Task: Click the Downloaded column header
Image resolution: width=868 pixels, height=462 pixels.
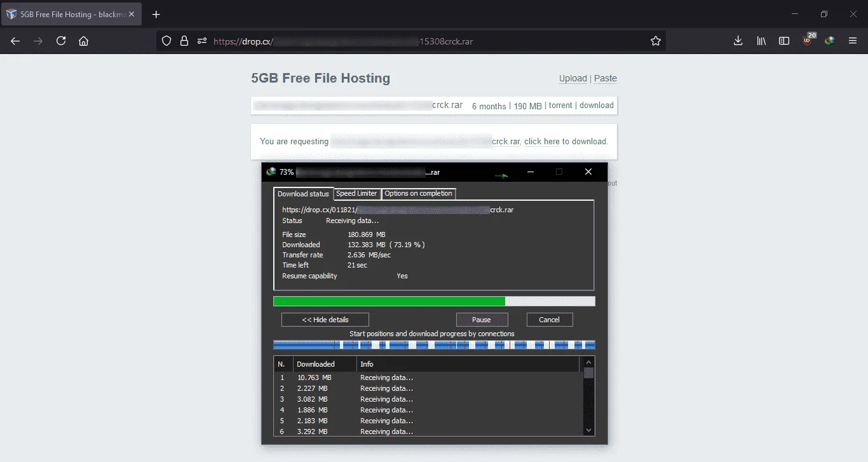Action: click(x=324, y=364)
